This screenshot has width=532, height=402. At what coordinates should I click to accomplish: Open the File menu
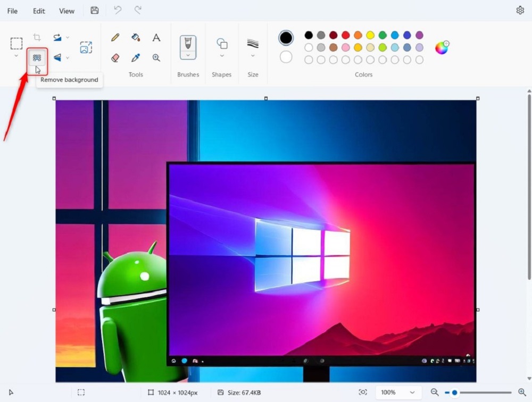click(12, 11)
